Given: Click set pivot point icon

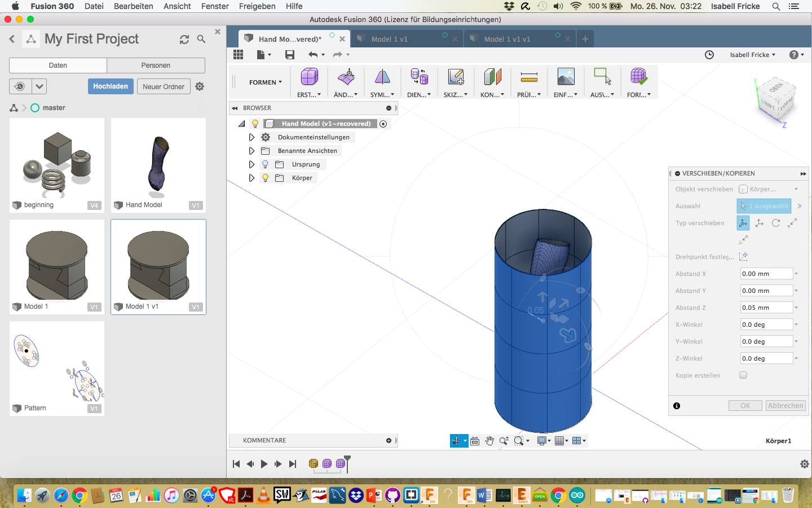Looking at the screenshot, I should 743,256.
